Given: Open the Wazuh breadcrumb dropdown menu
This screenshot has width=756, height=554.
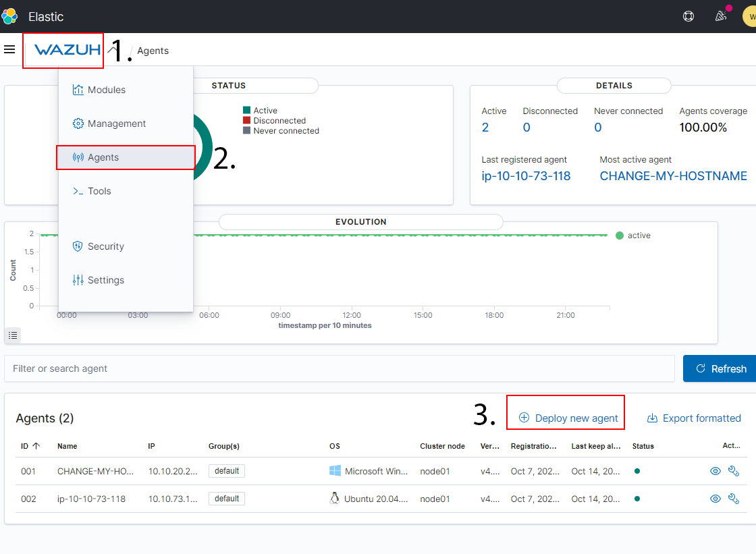Looking at the screenshot, I should [x=63, y=50].
